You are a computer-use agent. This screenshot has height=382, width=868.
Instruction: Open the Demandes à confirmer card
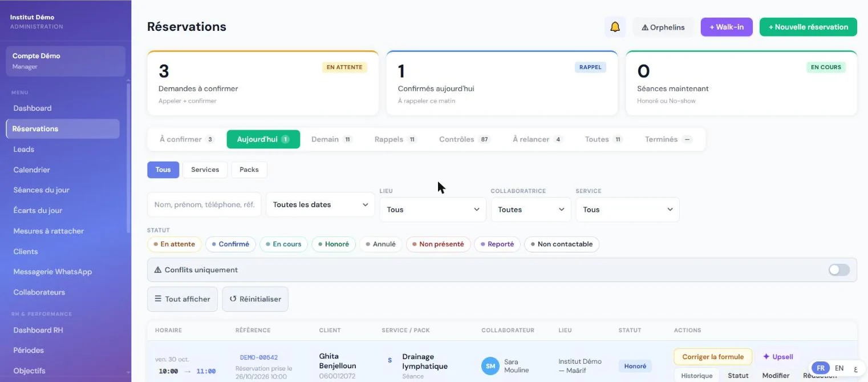point(263,83)
